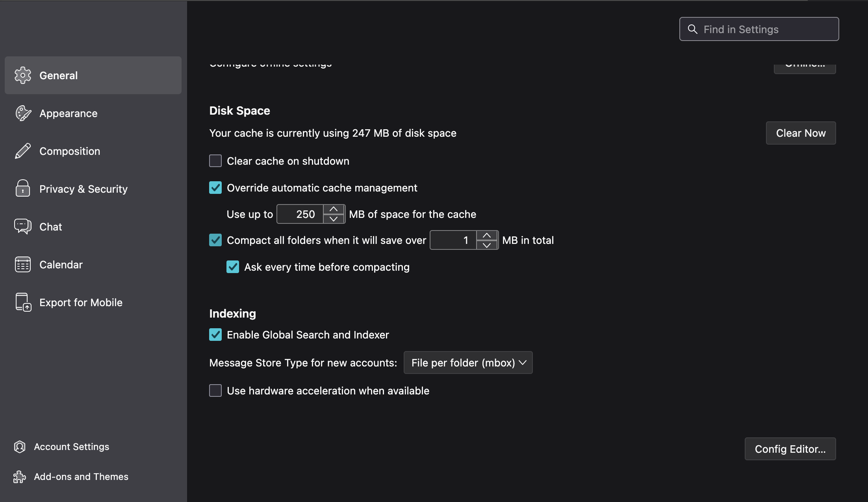This screenshot has width=868, height=502.
Task: Decrease the compact threshold with the down arrow
Action: click(487, 245)
